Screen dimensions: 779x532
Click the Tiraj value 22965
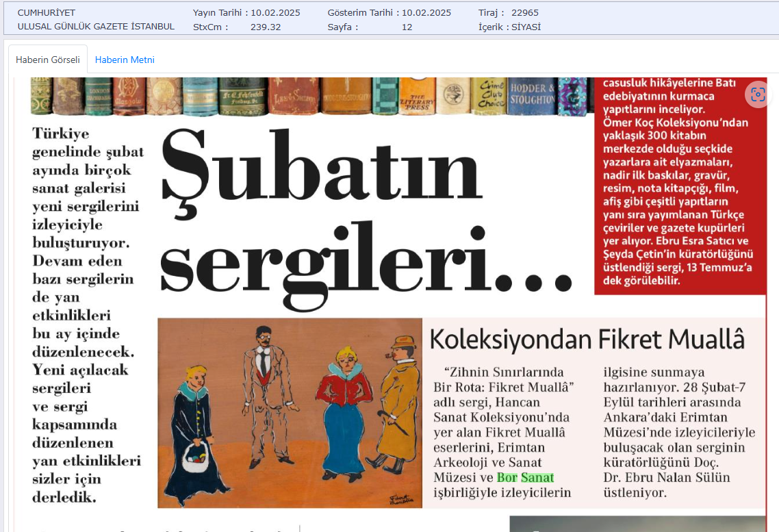tap(524, 13)
